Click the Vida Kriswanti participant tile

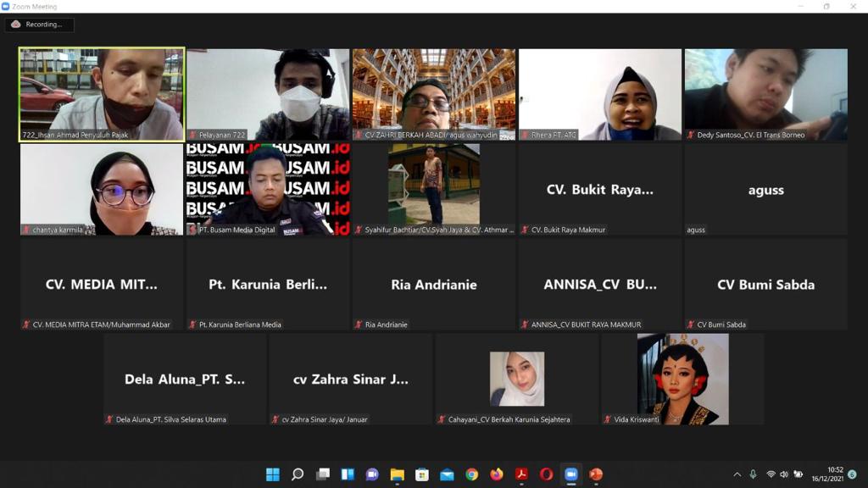coord(682,379)
